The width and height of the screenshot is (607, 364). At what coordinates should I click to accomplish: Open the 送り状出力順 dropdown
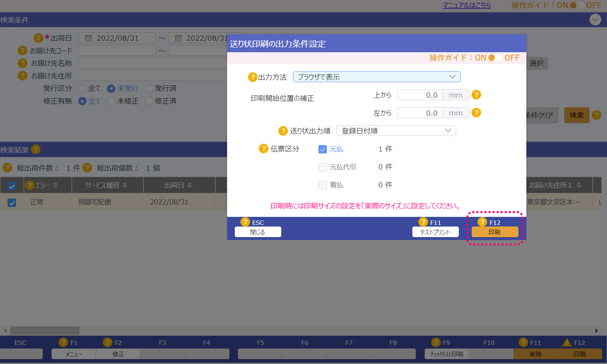click(396, 131)
